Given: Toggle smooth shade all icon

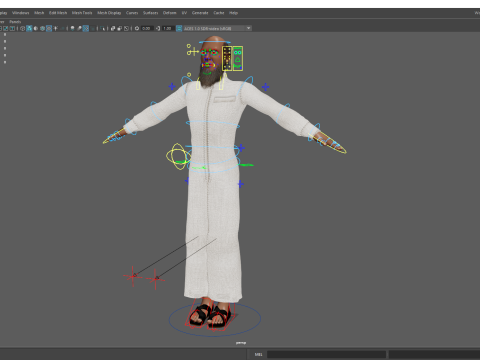Looking at the screenshot, I should coord(29,28).
